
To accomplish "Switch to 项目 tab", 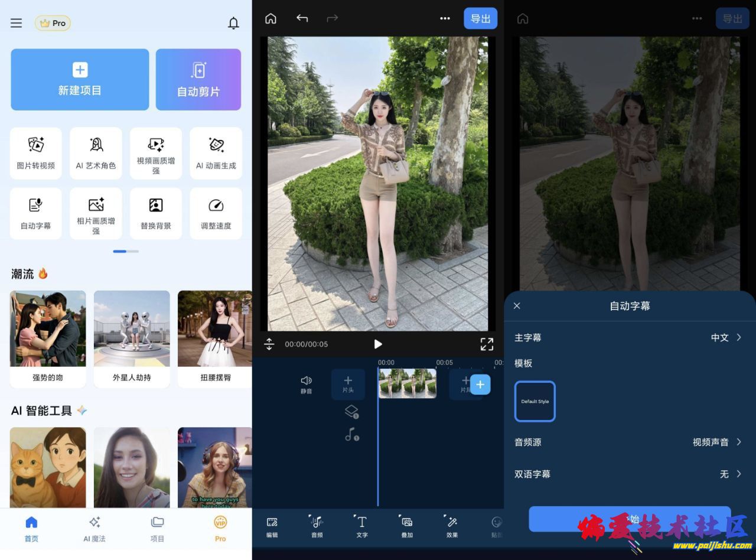I will (x=157, y=528).
